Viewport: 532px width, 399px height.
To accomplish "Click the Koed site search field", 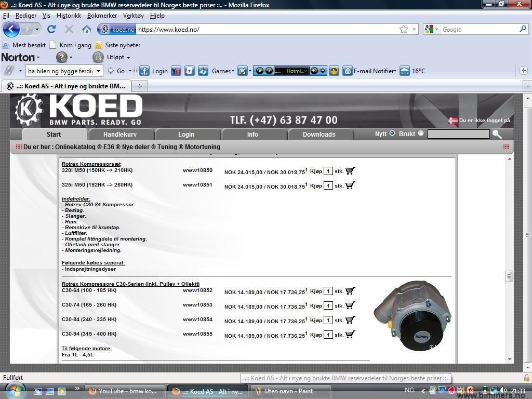I will pos(458,135).
